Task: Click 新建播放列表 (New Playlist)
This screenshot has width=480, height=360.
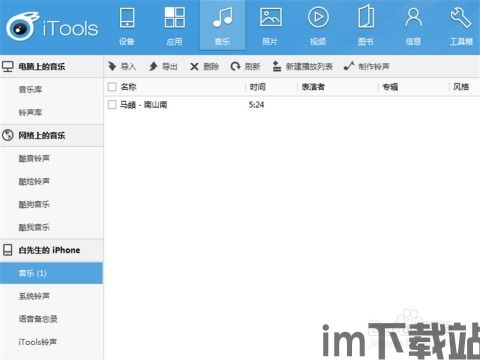Action: 303,67
